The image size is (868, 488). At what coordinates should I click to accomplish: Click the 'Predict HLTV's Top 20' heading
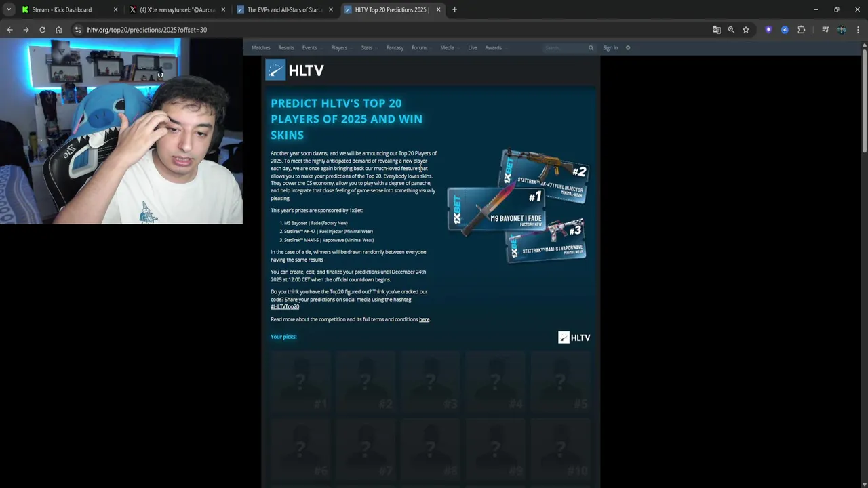347,119
